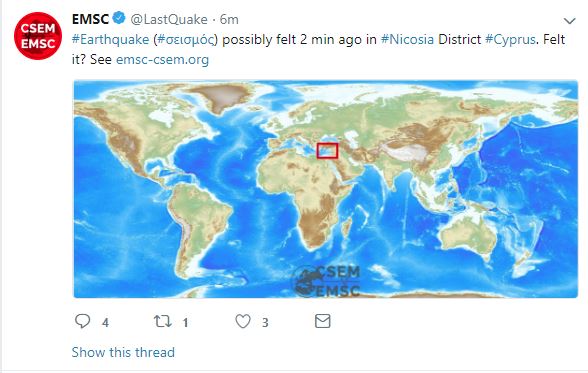The width and height of the screenshot is (588, 373).
Task: Click the red rectangle on map
Action: [x=327, y=151]
